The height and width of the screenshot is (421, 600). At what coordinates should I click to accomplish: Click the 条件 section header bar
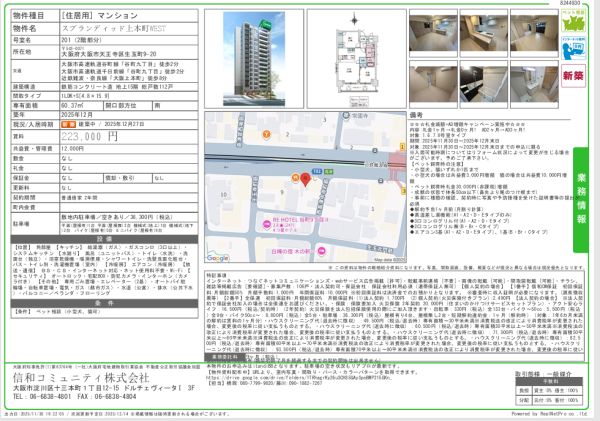(x=104, y=303)
